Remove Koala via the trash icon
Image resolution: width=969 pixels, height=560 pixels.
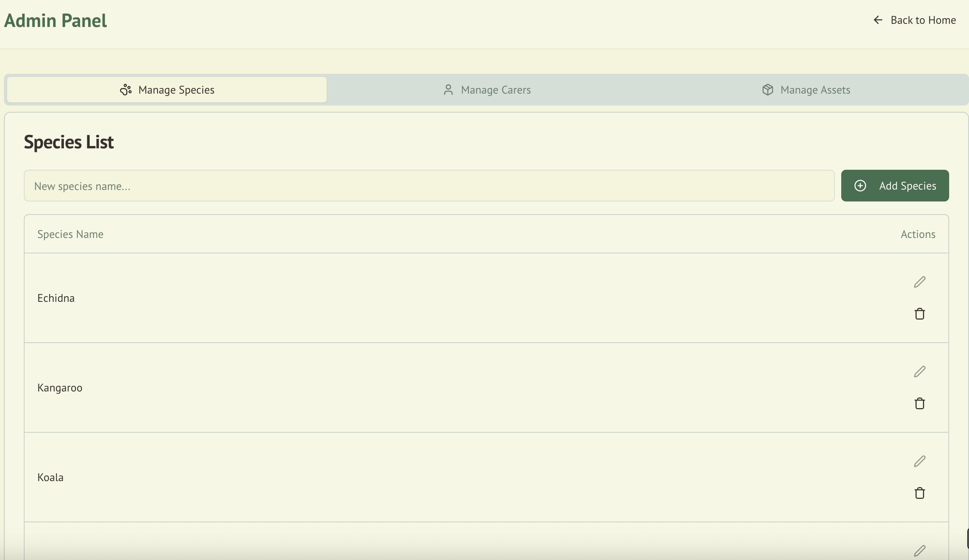[x=919, y=493]
